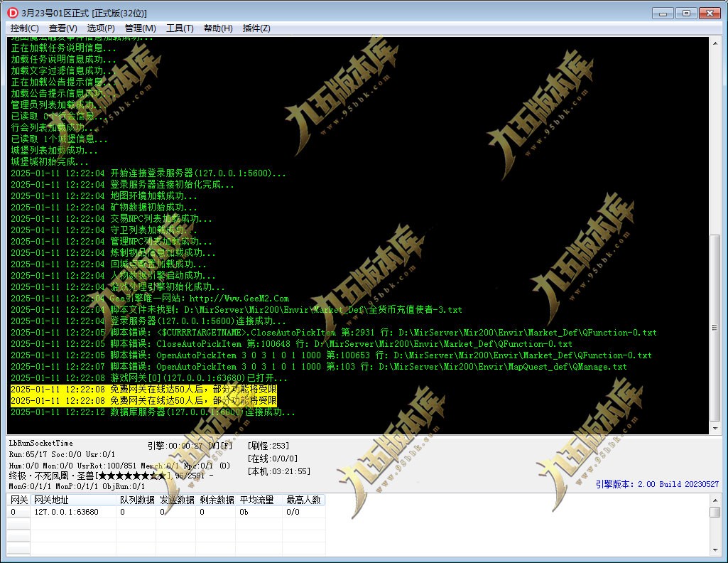Close the server window
Viewport: 728px width, 563px height.
coord(710,13)
